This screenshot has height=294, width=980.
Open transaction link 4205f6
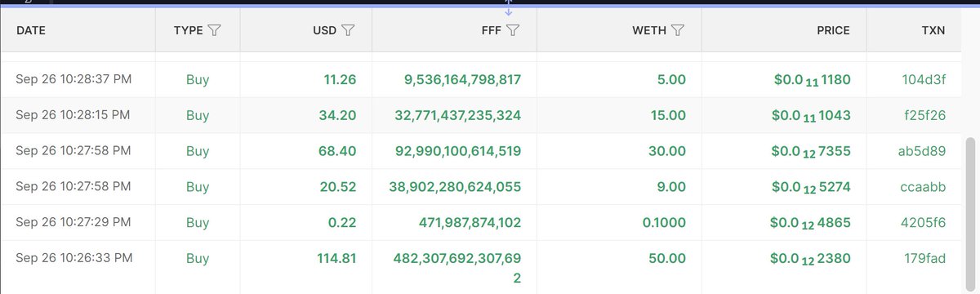click(x=924, y=222)
